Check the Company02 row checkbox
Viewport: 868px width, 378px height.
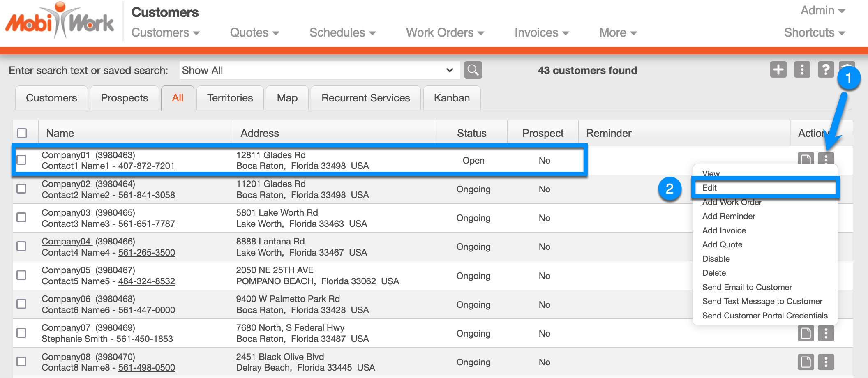coord(21,189)
